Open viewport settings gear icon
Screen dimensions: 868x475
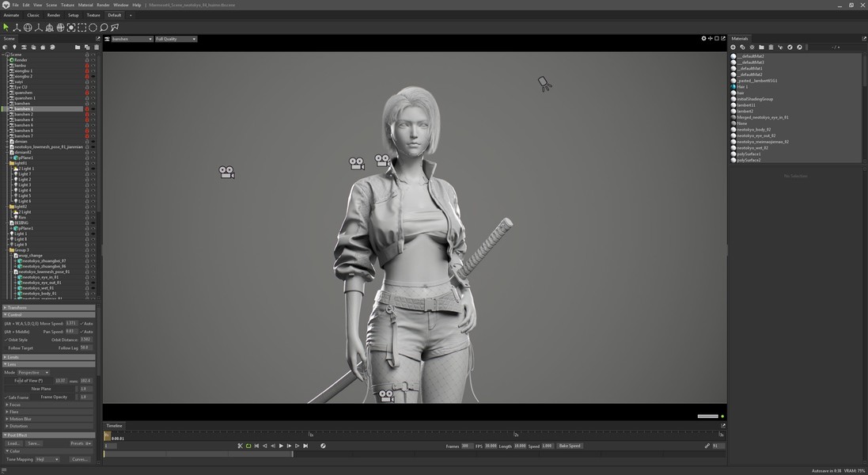tap(703, 39)
